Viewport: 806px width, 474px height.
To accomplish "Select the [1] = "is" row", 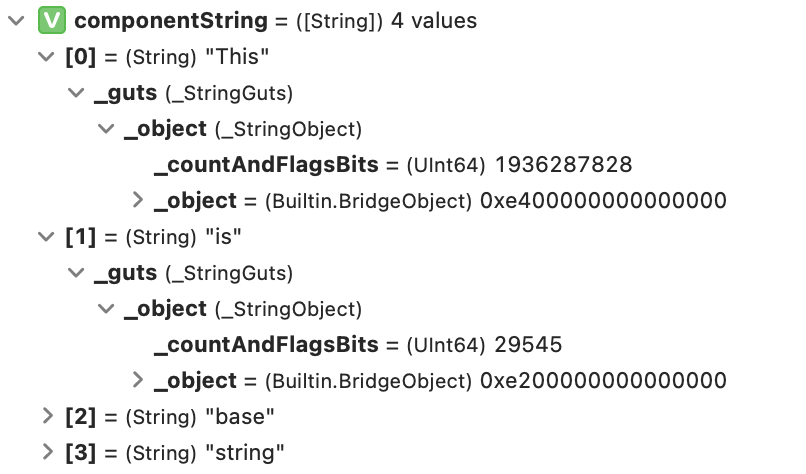I will [153, 237].
